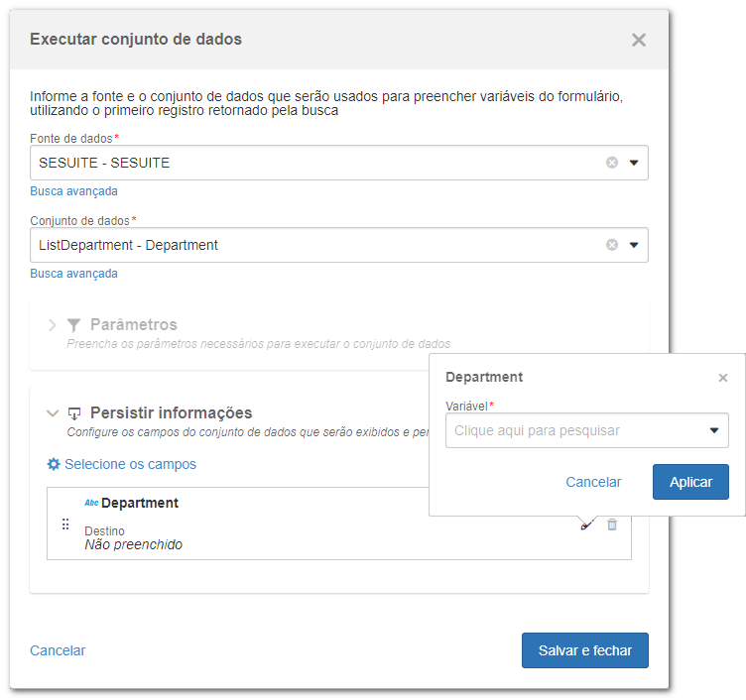The image size is (746, 700).
Task: Select the Parâmetros section heading
Action: [x=134, y=325]
